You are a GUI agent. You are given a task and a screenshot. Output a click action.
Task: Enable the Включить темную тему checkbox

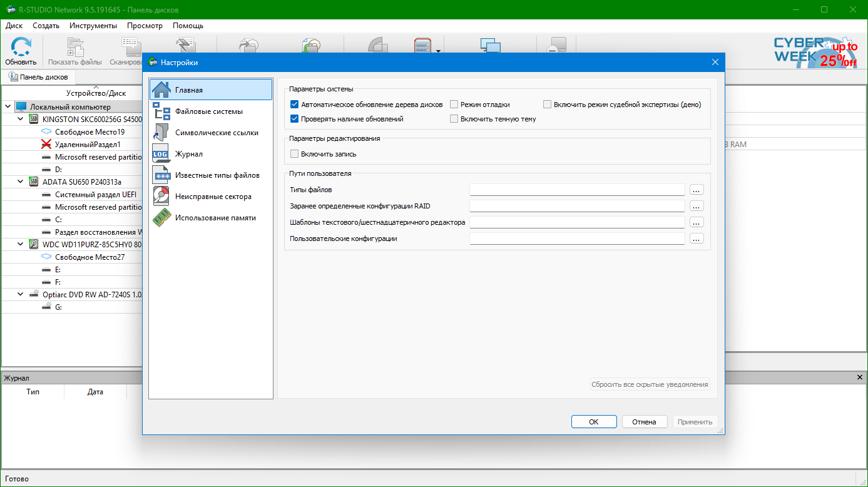[454, 119]
